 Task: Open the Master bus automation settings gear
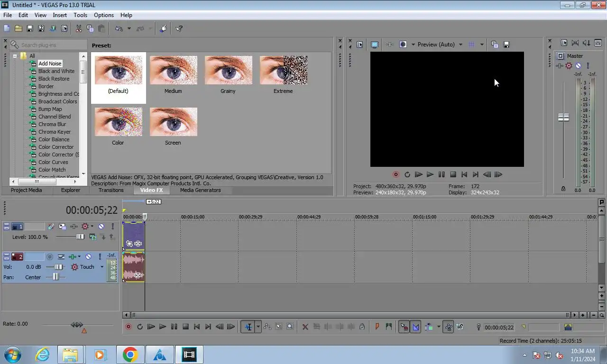point(569,66)
